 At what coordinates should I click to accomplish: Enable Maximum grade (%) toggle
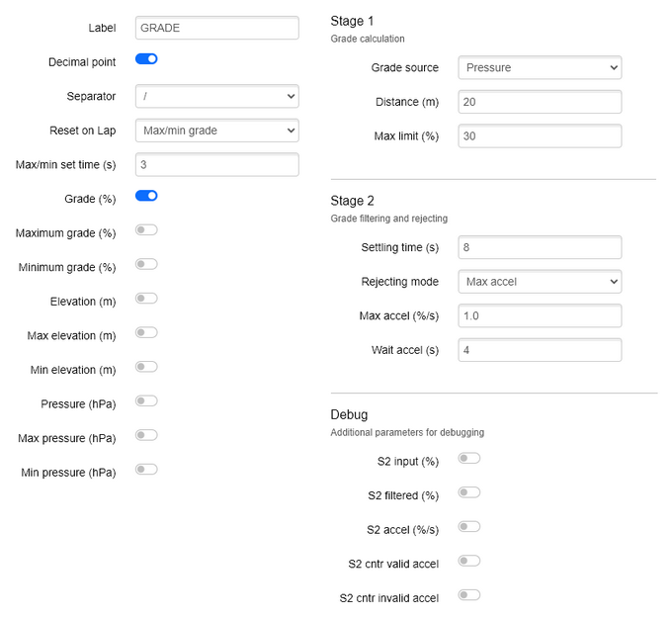click(x=146, y=229)
